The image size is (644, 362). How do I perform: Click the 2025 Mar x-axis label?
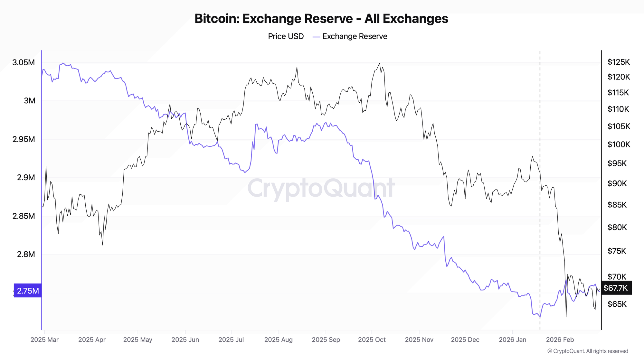(44, 340)
